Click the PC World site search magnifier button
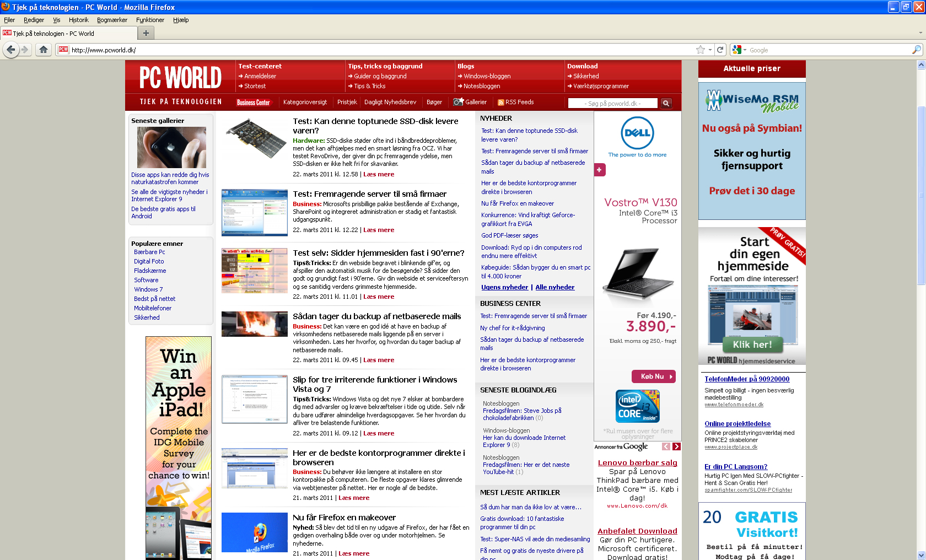 666,103
